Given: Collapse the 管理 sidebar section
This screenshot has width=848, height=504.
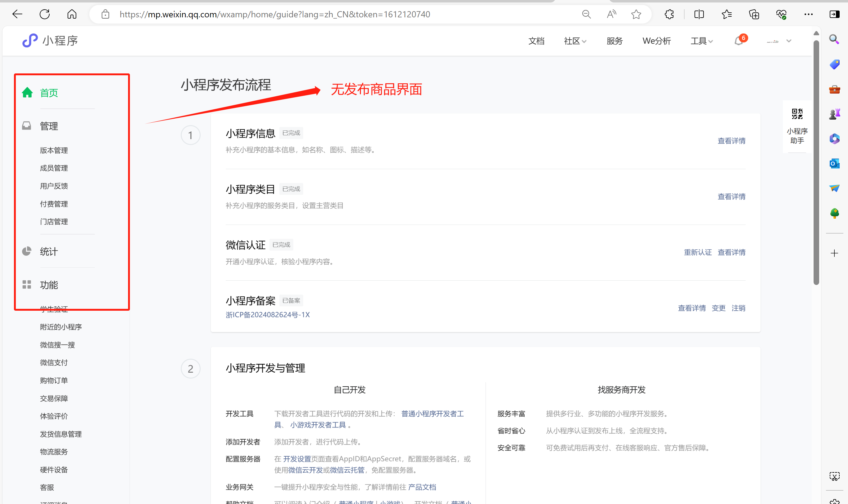Looking at the screenshot, I should pos(49,126).
